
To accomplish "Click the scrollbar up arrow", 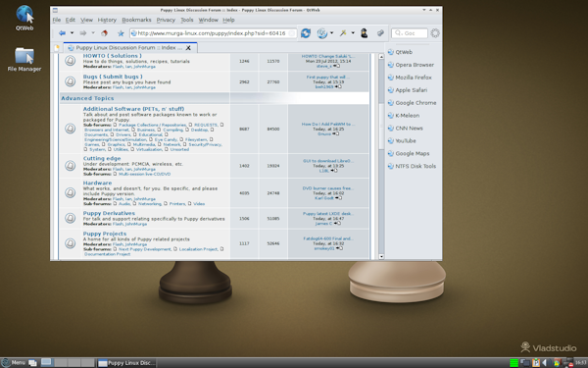I will [381, 57].
